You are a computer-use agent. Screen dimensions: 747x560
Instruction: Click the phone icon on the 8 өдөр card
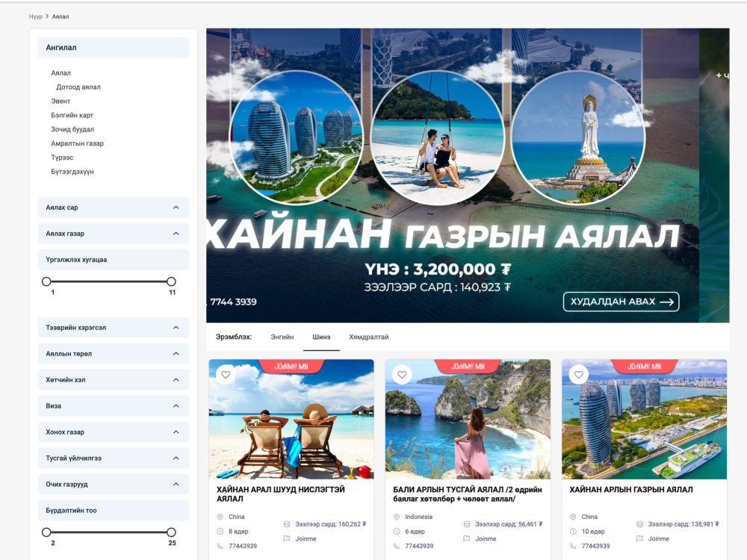220,546
